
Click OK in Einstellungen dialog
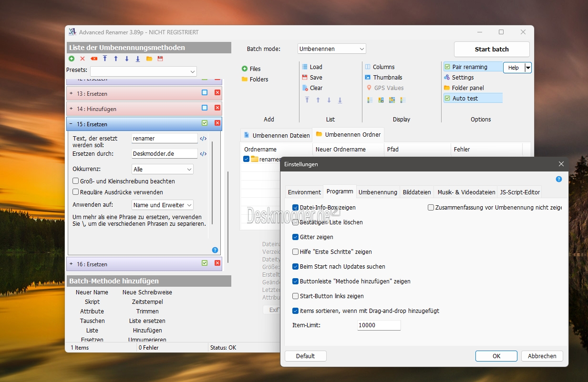496,356
